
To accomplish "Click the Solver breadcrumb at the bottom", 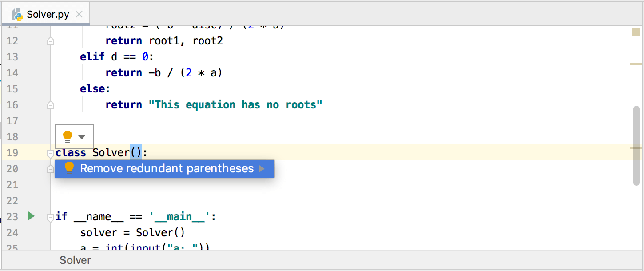I will click(75, 260).
